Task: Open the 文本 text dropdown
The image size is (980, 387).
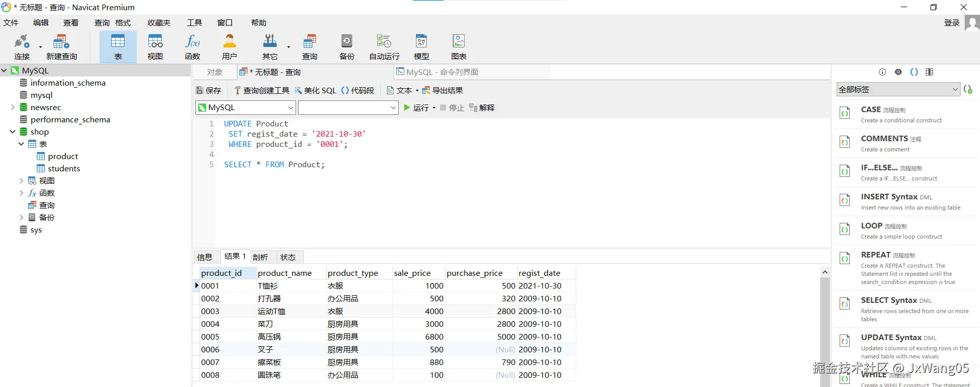Action: 402,90
